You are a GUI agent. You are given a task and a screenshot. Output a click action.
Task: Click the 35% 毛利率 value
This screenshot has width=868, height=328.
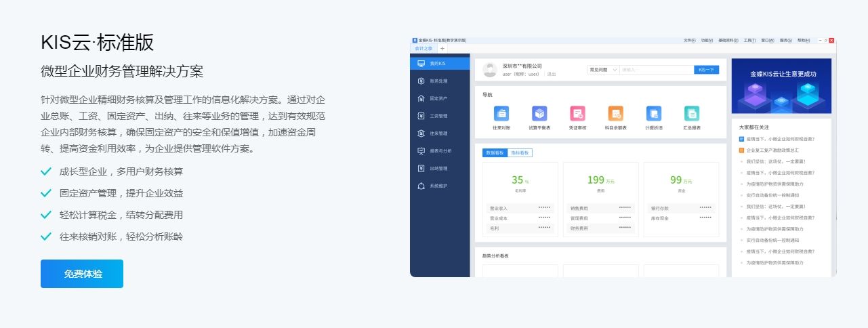520,180
